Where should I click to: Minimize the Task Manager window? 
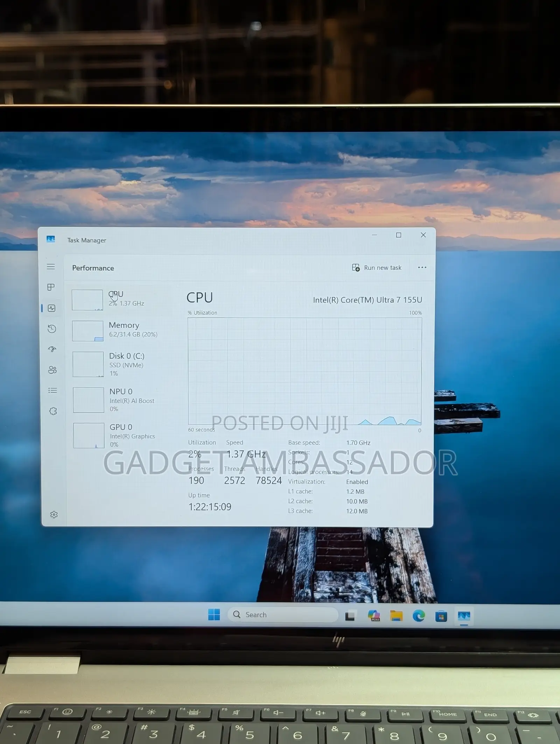click(x=374, y=235)
